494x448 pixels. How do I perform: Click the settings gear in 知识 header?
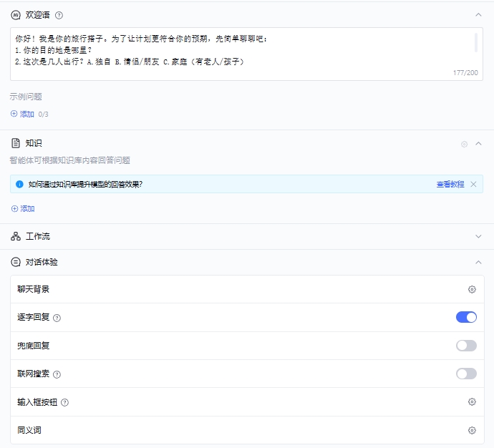click(464, 144)
